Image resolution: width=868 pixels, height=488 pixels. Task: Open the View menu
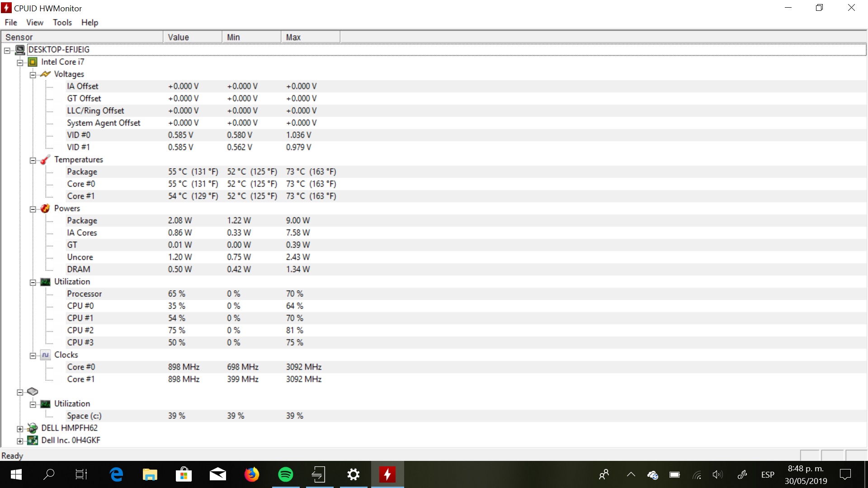(x=35, y=23)
